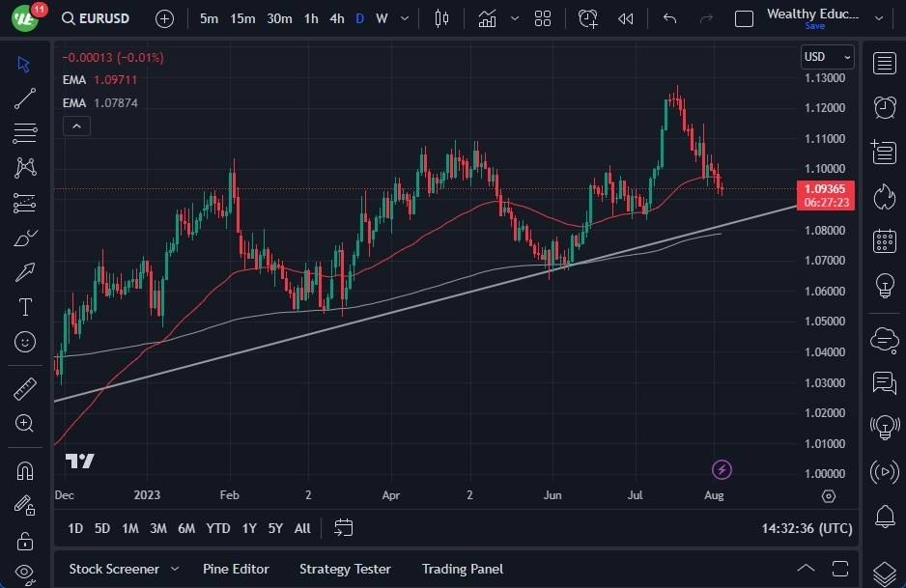
Task: Toggle the lock on all drawings
Action: [24, 539]
